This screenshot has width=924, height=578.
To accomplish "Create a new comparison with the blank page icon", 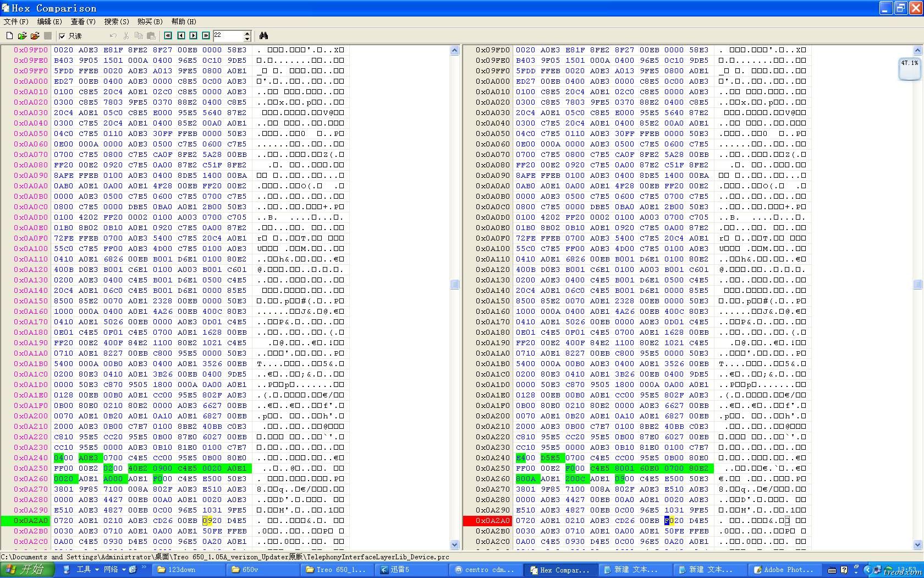I will (9, 36).
